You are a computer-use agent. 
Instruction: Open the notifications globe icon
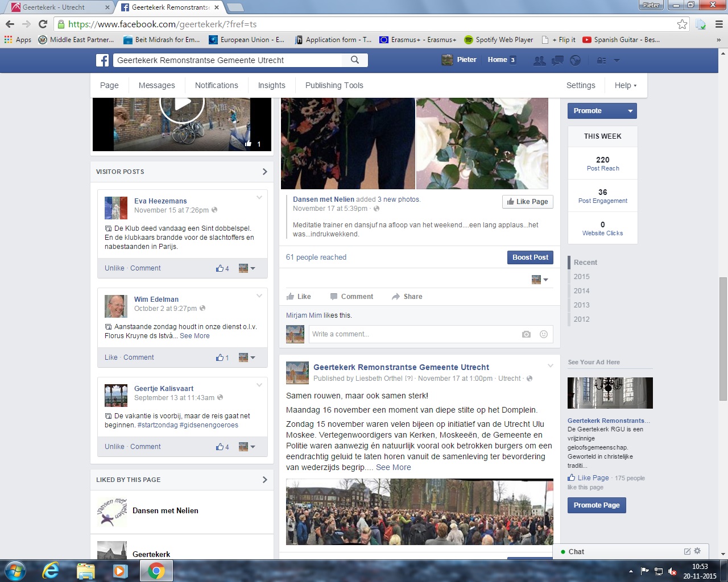576,60
